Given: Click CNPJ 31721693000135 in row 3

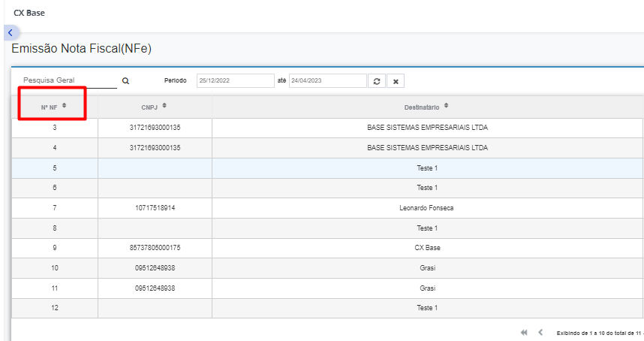Looking at the screenshot, I should (155, 128).
